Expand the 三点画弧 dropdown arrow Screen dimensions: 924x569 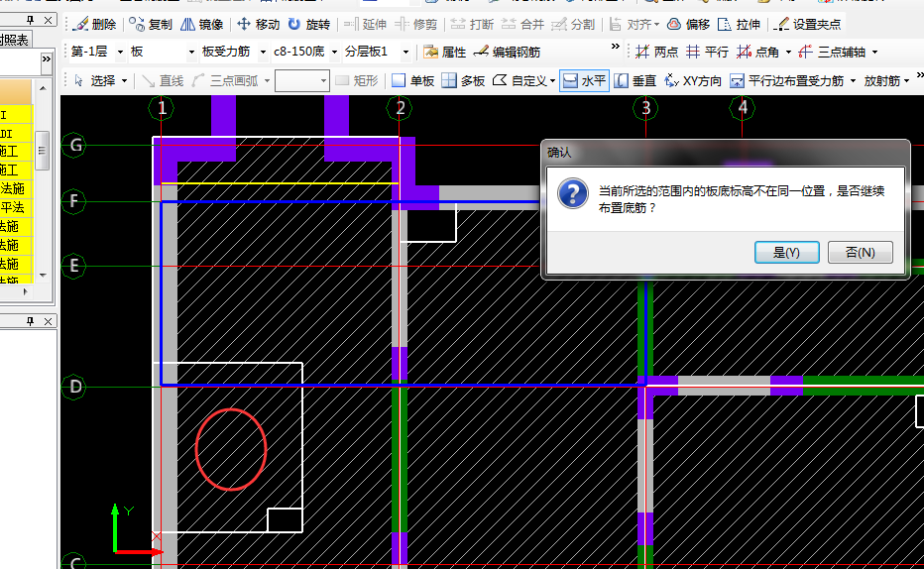point(267,81)
